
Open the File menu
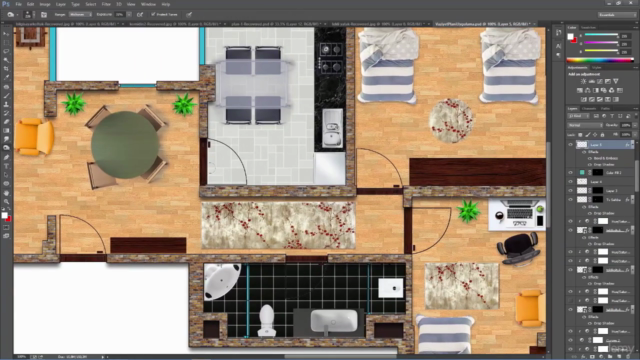[x=18, y=4]
